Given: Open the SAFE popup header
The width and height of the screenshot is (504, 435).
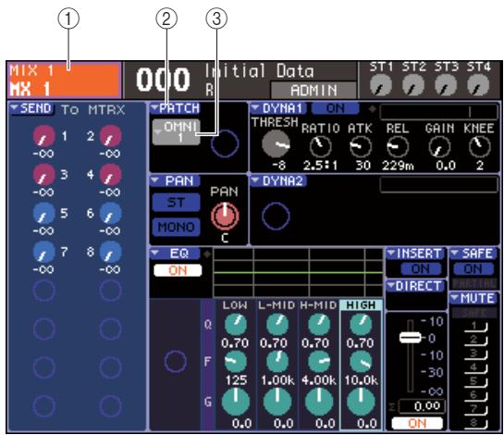Looking at the screenshot, I should click(473, 254).
